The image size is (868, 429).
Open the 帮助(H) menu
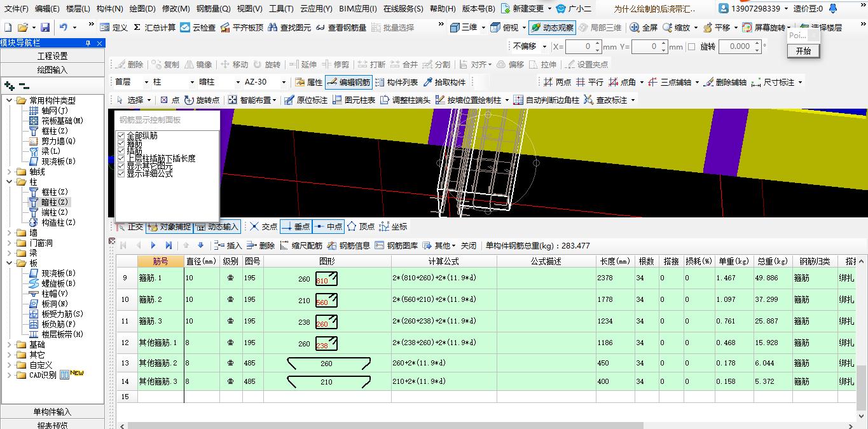click(x=443, y=9)
